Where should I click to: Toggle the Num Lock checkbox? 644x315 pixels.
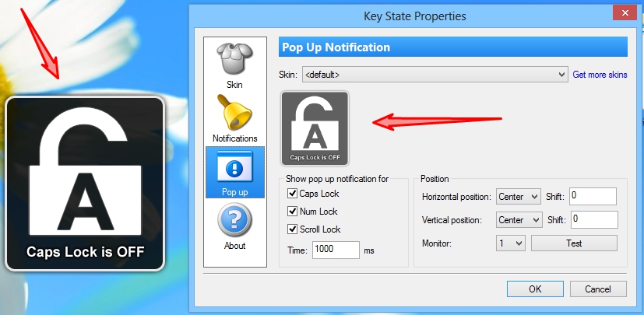pos(292,212)
